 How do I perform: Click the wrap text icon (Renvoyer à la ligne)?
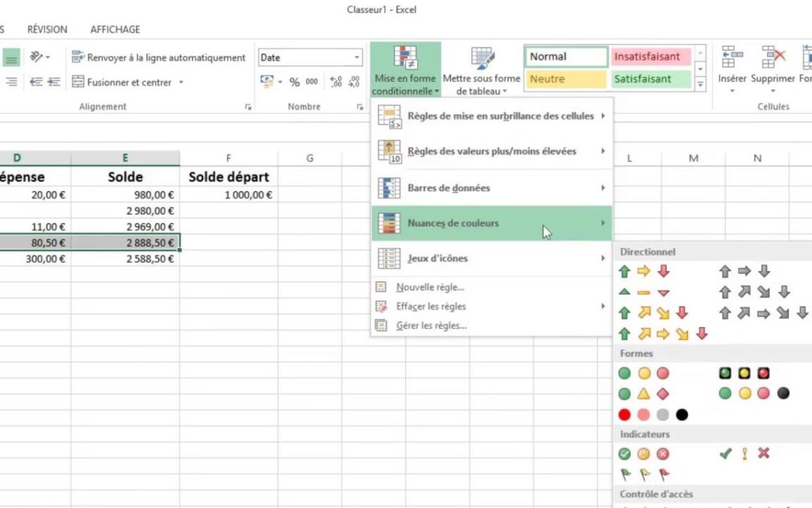[77, 57]
